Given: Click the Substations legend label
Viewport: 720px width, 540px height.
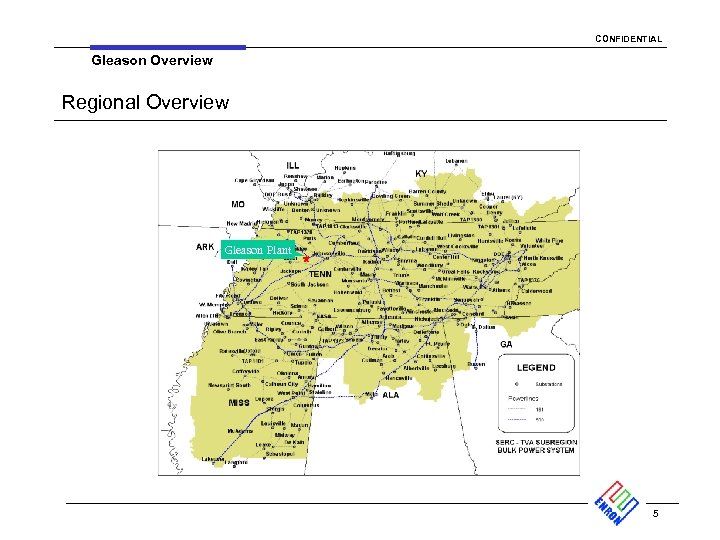Looking at the screenshot, I should 549,384.
